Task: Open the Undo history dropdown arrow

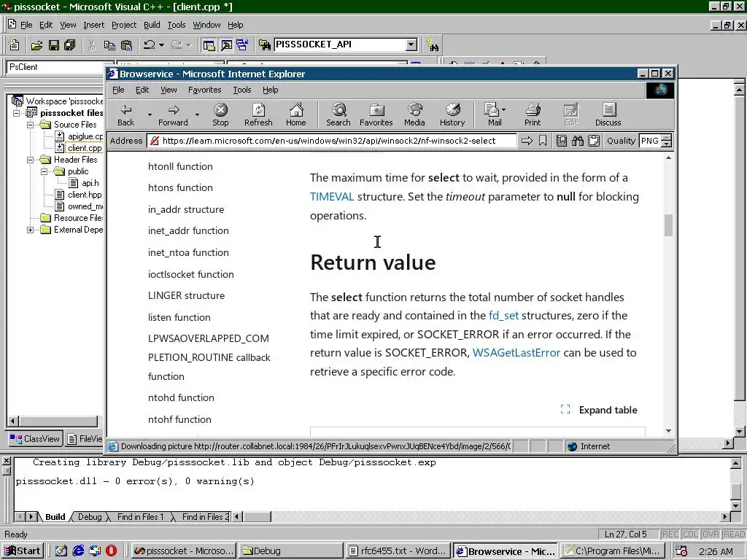Action: click(161, 45)
